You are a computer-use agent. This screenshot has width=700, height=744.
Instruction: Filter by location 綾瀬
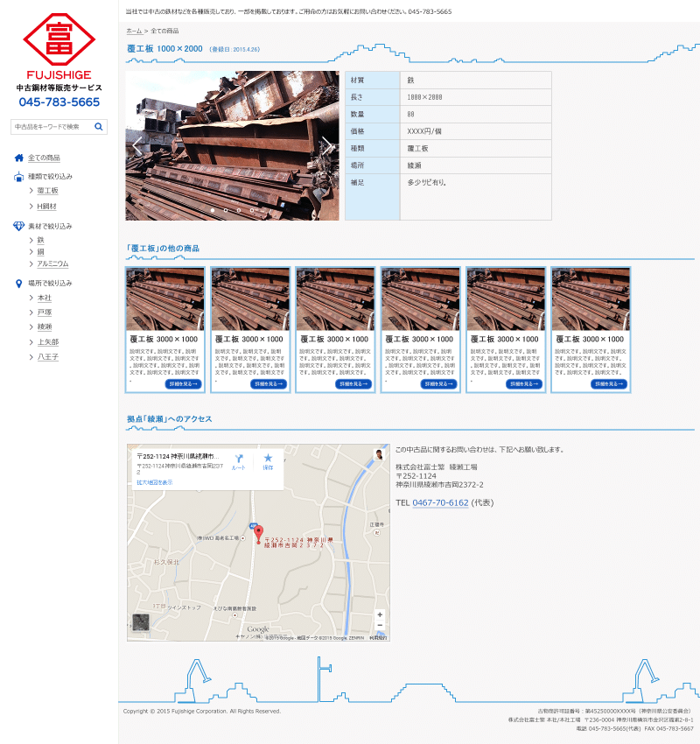44,327
